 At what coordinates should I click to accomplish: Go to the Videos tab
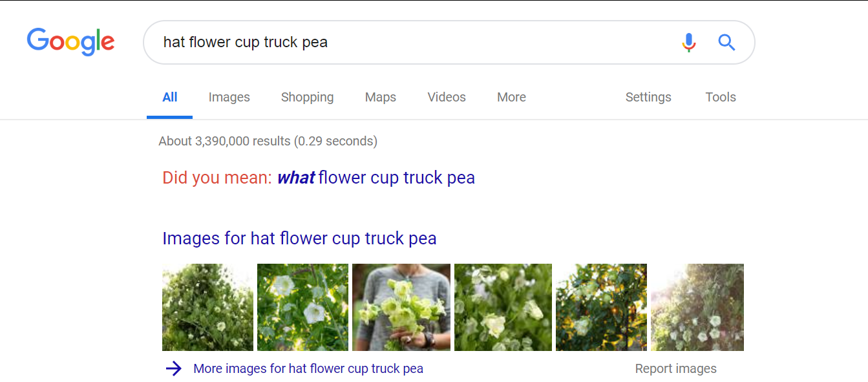coord(447,97)
